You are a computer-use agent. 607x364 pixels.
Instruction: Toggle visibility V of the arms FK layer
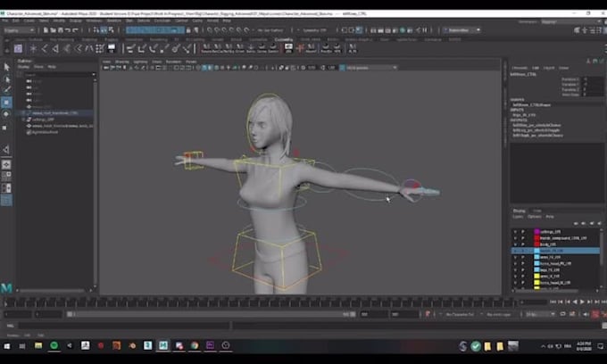coord(515,257)
